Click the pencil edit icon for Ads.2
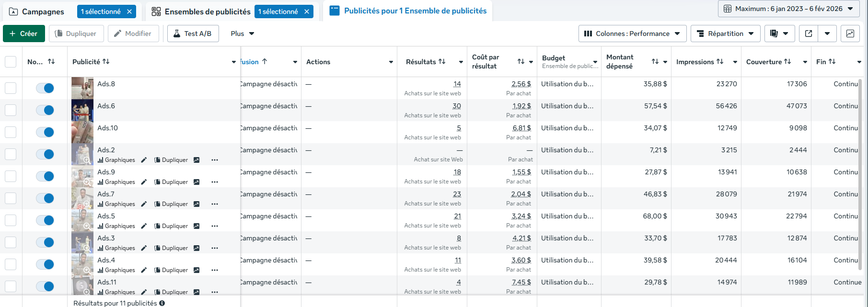This screenshot has width=868, height=307. pyautogui.click(x=144, y=160)
